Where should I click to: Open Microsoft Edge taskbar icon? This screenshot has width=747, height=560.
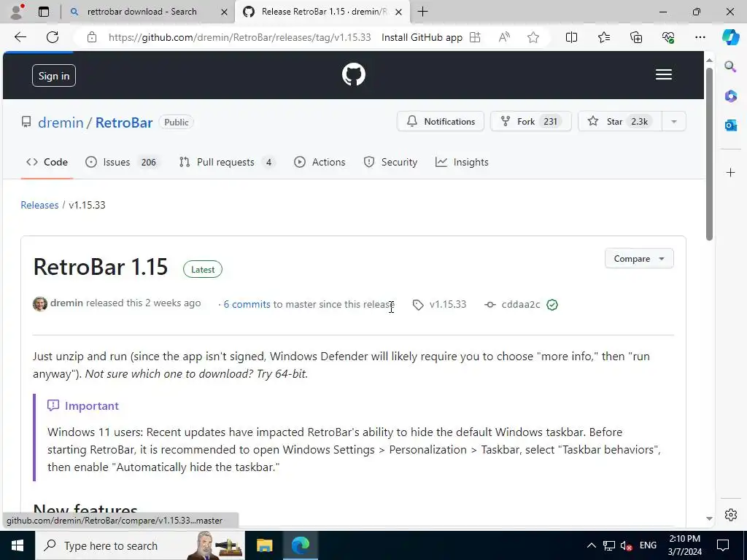[301, 545]
